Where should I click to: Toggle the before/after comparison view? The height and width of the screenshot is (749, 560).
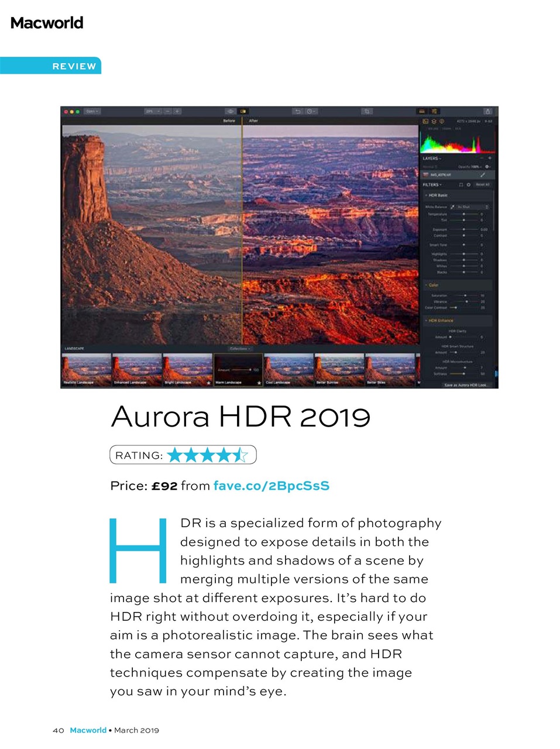coord(243,111)
